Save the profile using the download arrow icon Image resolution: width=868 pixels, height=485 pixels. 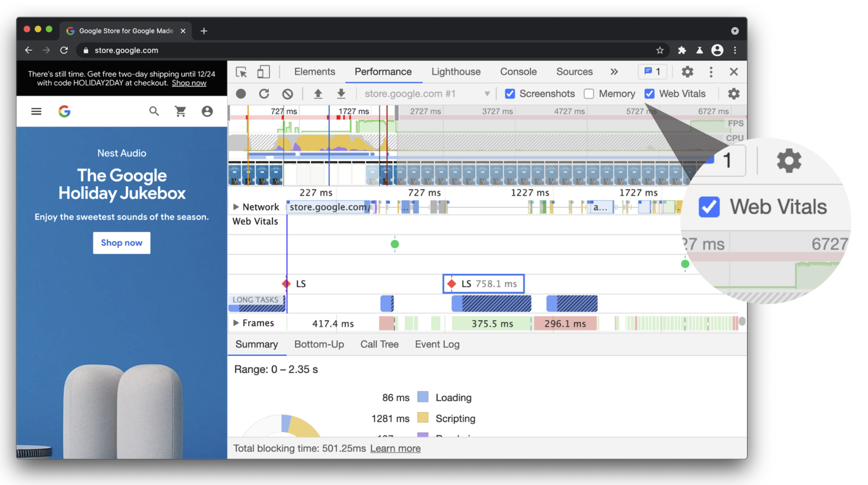pos(341,93)
